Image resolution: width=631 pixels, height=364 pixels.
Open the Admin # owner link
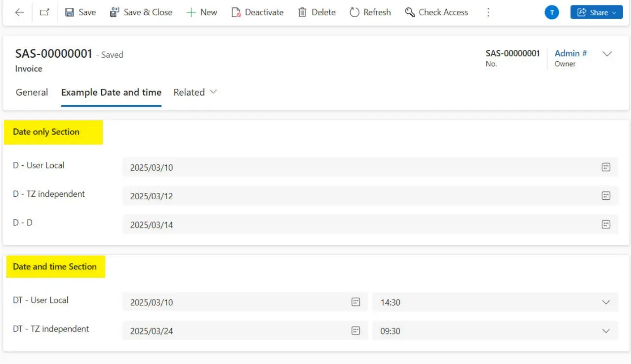coord(570,53)
